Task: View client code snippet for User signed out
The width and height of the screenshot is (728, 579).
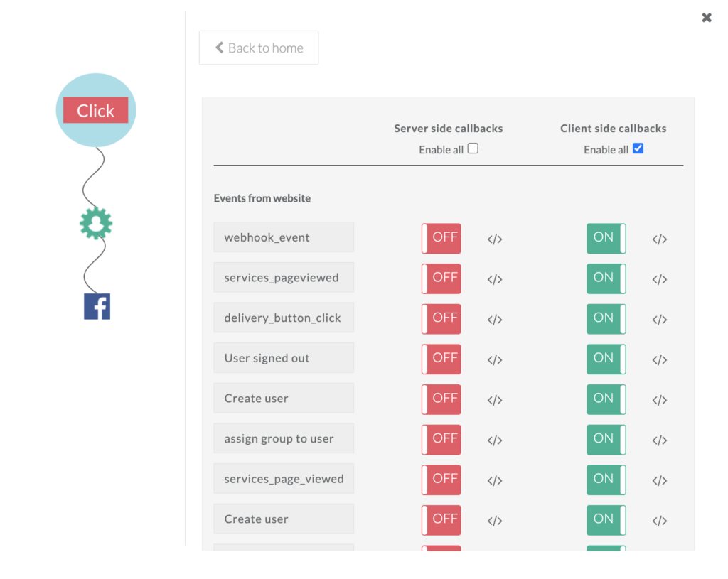Action: pyautogui.click(x=659, y=359)
